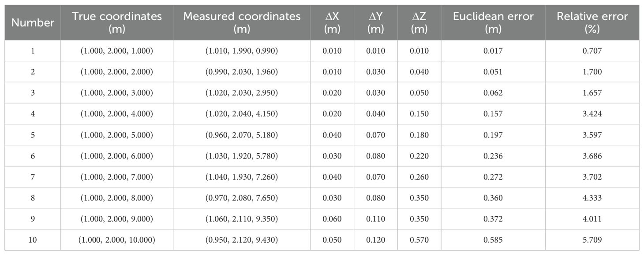Click the 'True coordinates (m)' header
This screenshot has width=644, height=255.
117,22
